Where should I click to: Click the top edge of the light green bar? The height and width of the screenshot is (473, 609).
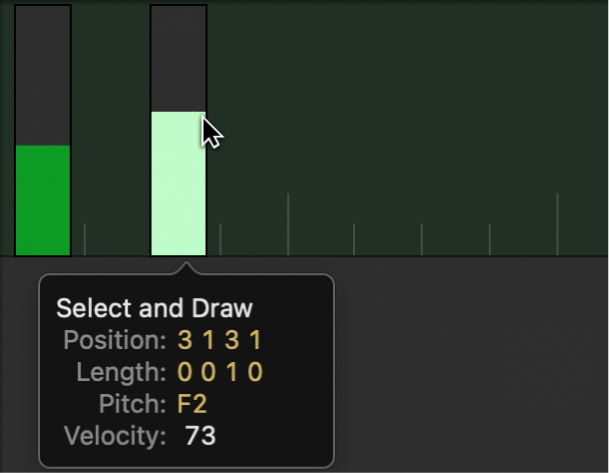pos(178,113)
